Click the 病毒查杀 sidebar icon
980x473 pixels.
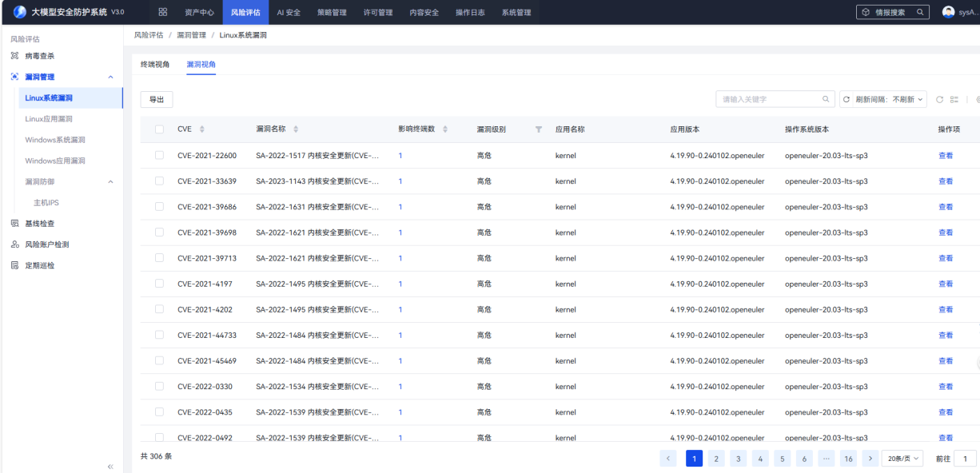point(14,56)
